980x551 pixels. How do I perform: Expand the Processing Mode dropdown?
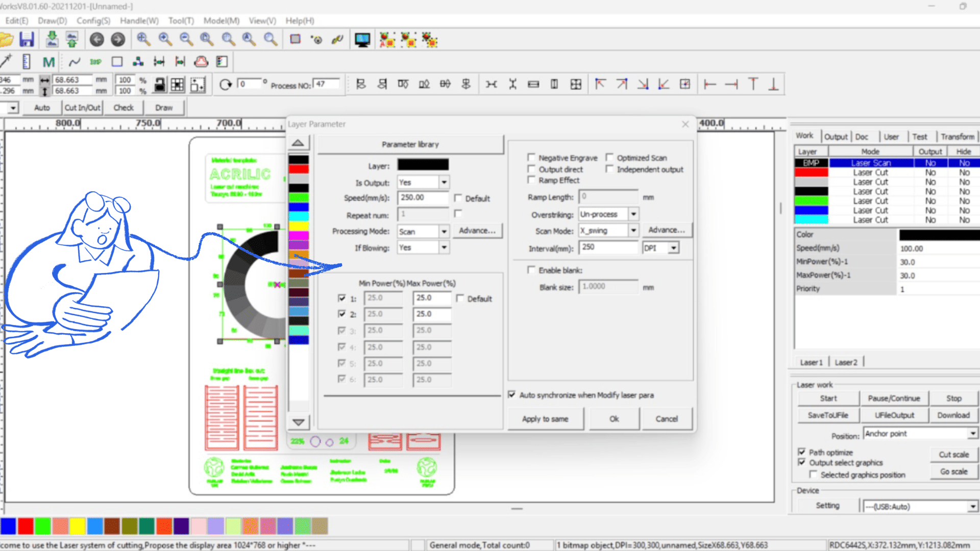tap(444, 232)
